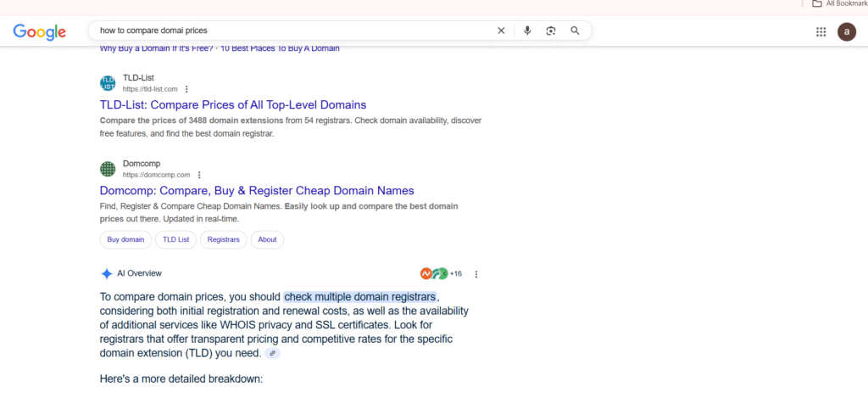View the +16 AI Overview sources
Viewport: 868px width, 398px height.
[x=441, y=274]
